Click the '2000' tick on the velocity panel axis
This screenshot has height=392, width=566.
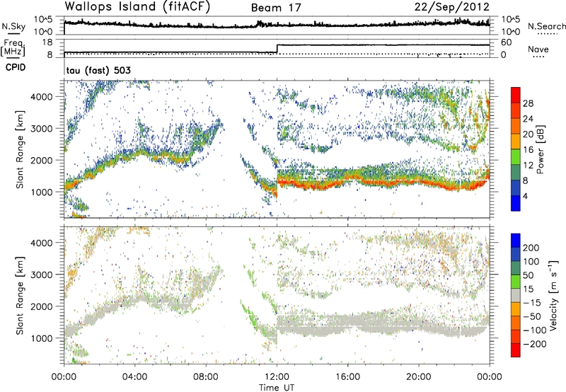(42, 306)
